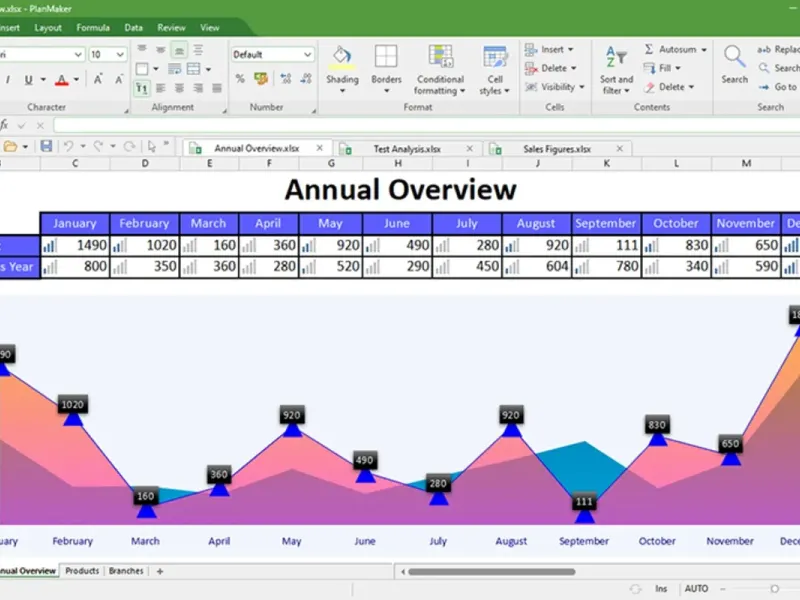The image size is (800, 600).
Task: Toggle right horizontal alignment
Action: [198, 88]
